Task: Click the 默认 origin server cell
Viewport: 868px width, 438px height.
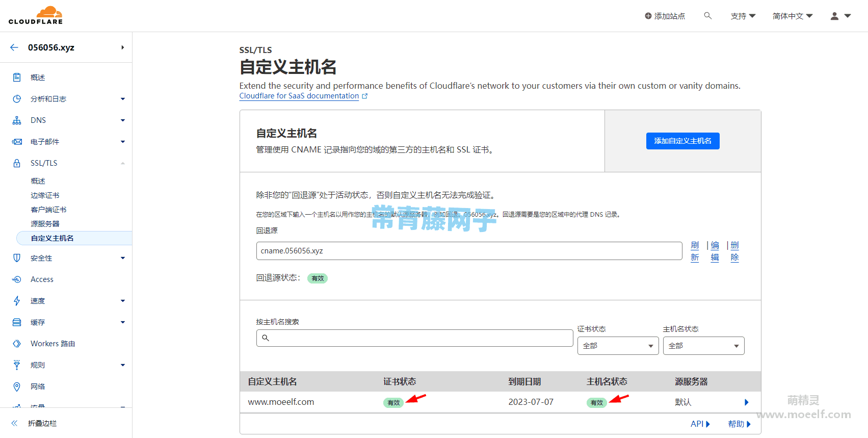Action: click(683, 402)
